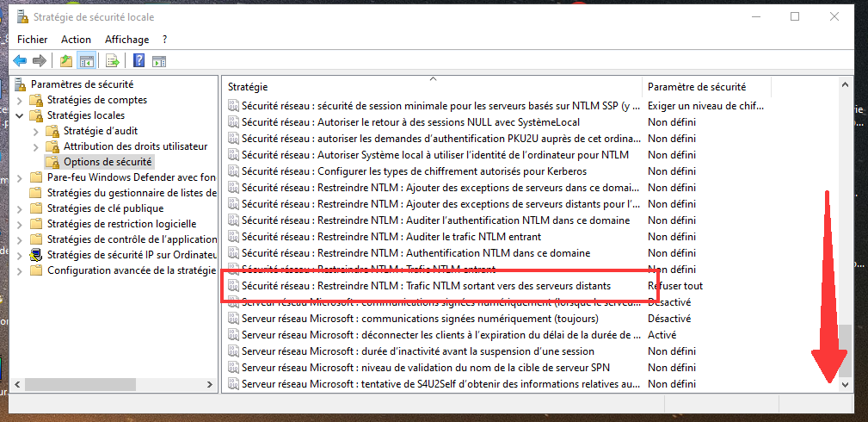Expand the Stratégie d'audit node
868x422 pixels.
[36, 132]
